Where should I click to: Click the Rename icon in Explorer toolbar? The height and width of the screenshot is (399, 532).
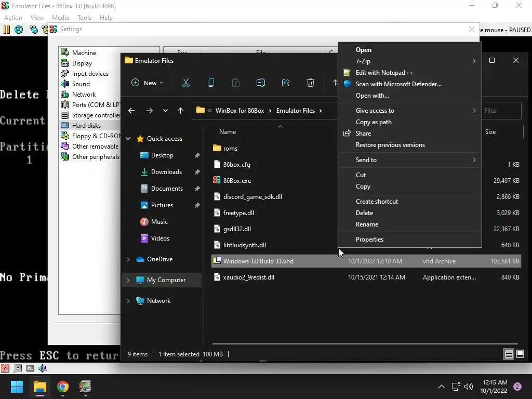[261, 83]
